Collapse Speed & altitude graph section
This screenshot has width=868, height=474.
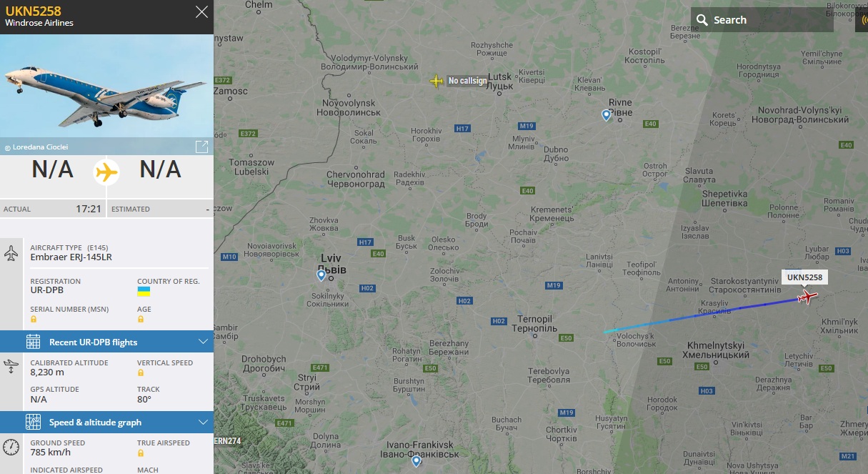click(106, 422)
